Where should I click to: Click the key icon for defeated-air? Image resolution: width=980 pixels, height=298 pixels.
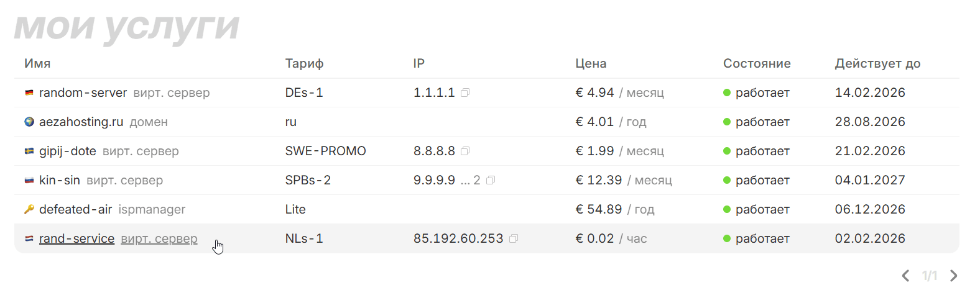29,209
